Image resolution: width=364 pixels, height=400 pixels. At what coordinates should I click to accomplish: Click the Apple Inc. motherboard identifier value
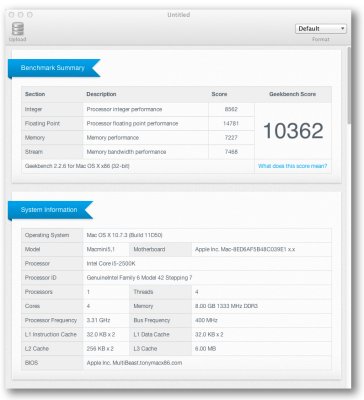pos(245,249)
